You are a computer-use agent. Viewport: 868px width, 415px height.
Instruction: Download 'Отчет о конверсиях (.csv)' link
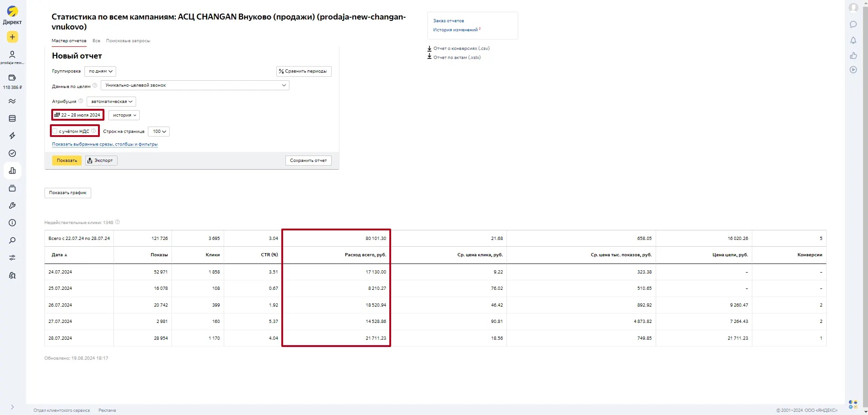click(x=461, y=48)
